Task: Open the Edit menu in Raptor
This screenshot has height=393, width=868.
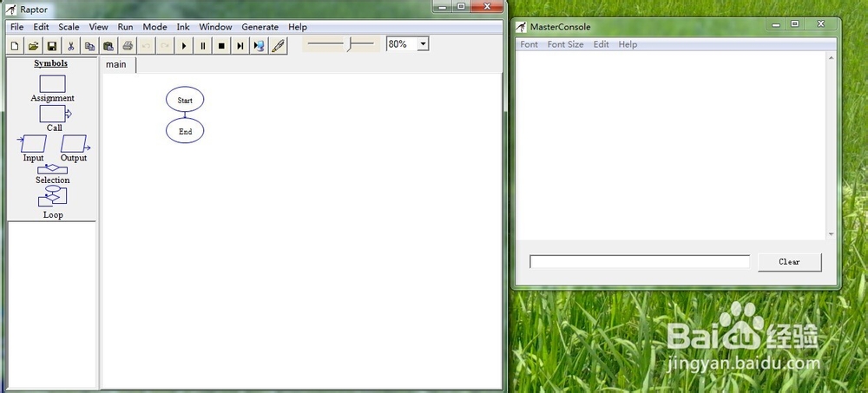Action: 41,27
